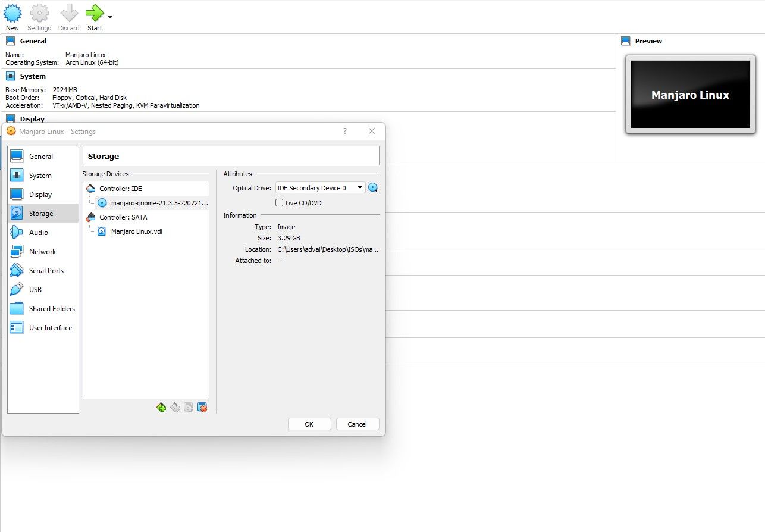765x532 pixels.
Task: Click the OK button
Action: pos(309,424)
